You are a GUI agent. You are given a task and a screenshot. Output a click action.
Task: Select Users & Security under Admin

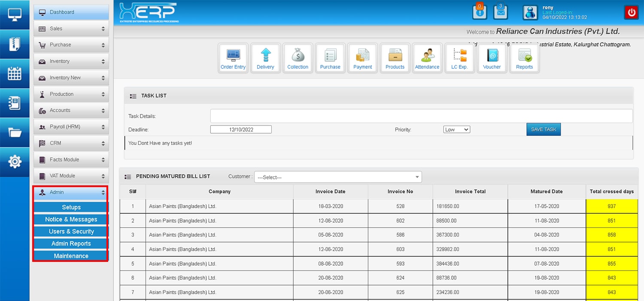tap(71, 231)
